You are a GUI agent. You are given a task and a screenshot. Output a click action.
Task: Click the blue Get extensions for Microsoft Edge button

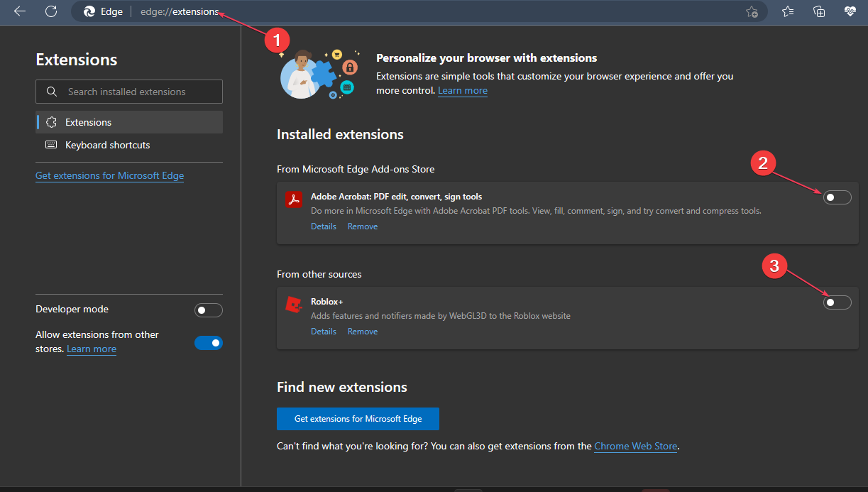358,419
